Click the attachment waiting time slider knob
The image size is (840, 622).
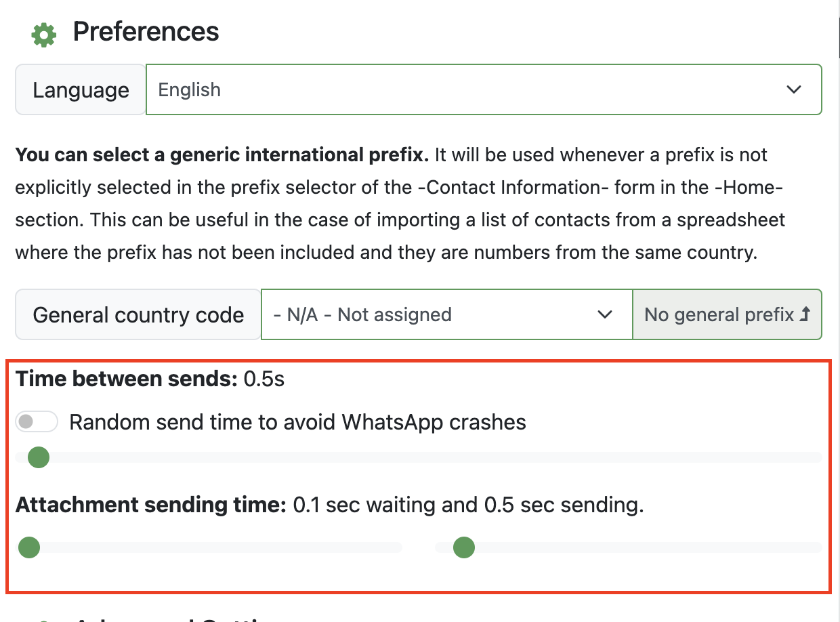[29, 547]
